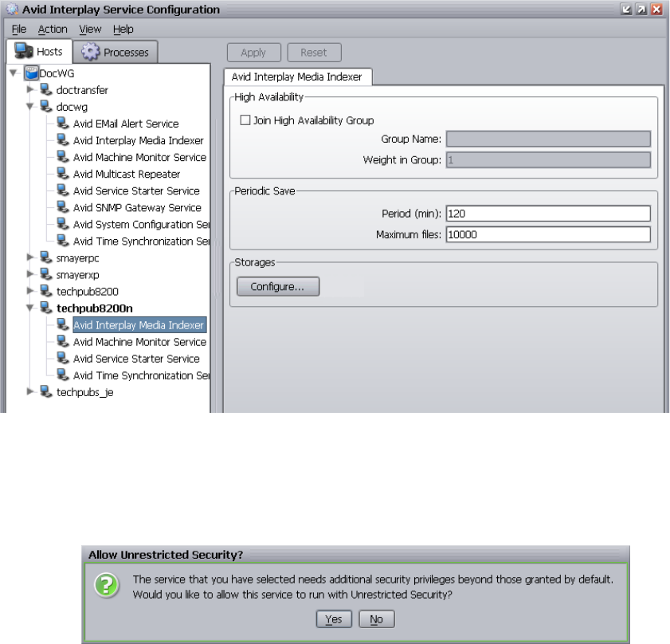The width and height of the screenshot is (670, 644).
Task: Enable Join High Availability Group checkbox
Action: click(x=245, y=120)
